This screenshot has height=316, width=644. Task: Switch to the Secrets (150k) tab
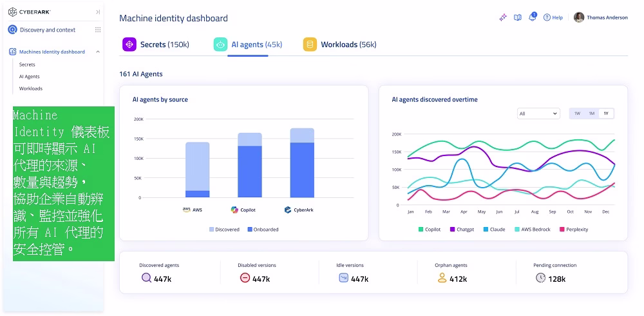(156, 44)
